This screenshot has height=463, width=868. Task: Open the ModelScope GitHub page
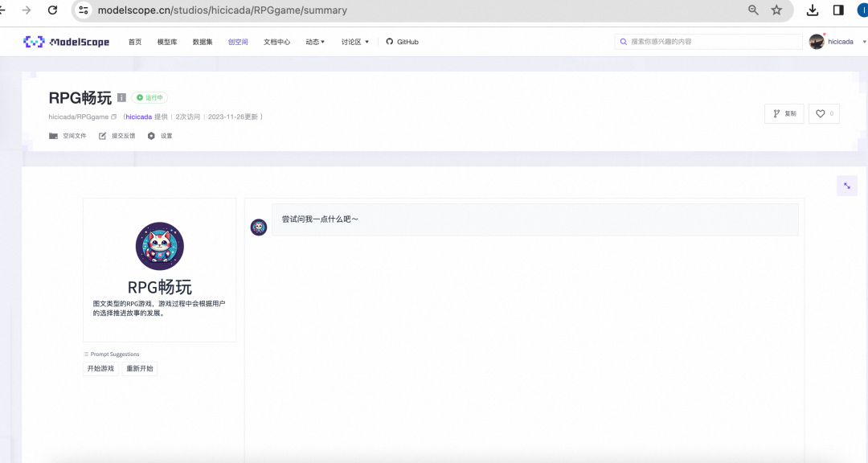[401, 41]
